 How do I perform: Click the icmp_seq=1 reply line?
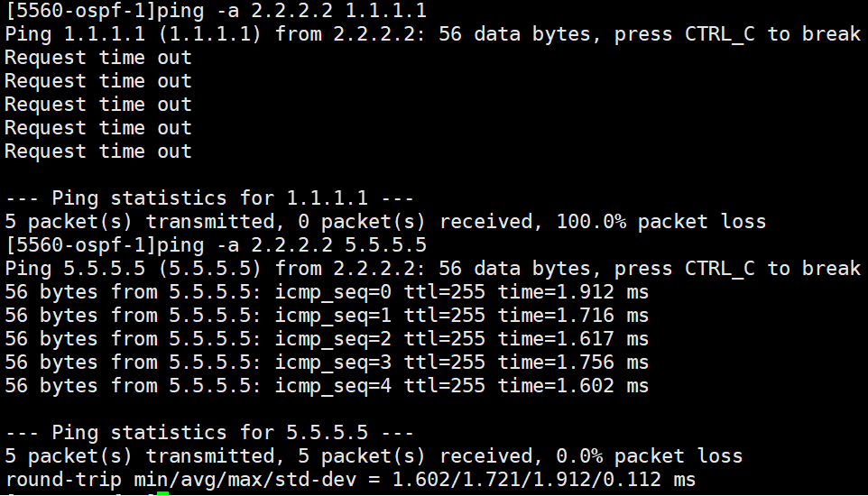(327, 316)
